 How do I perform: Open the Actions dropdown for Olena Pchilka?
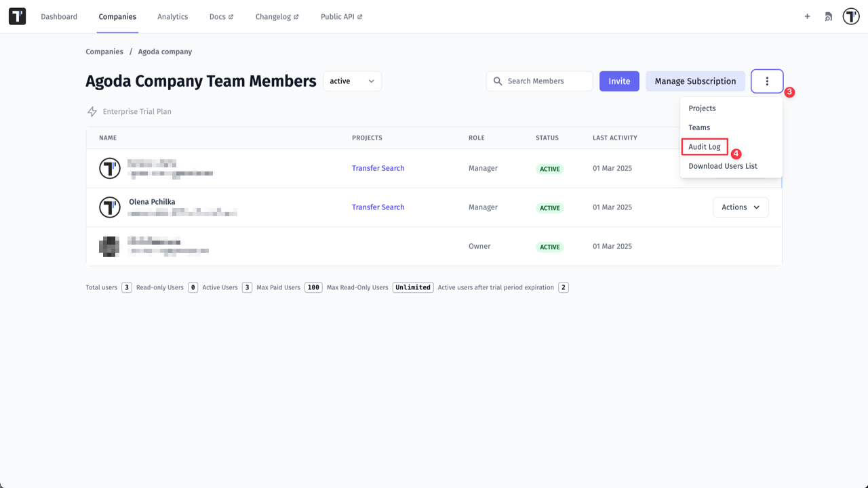tap(741, 207)
